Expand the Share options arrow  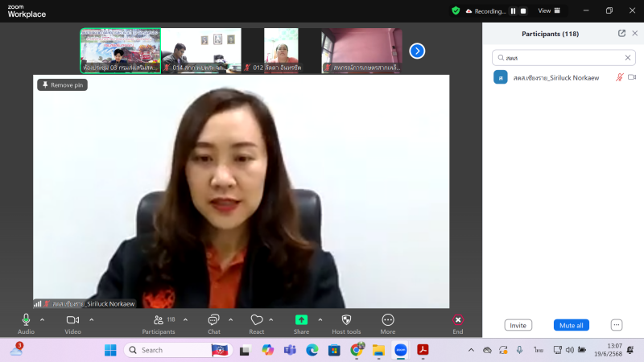(x=320, y=319)
